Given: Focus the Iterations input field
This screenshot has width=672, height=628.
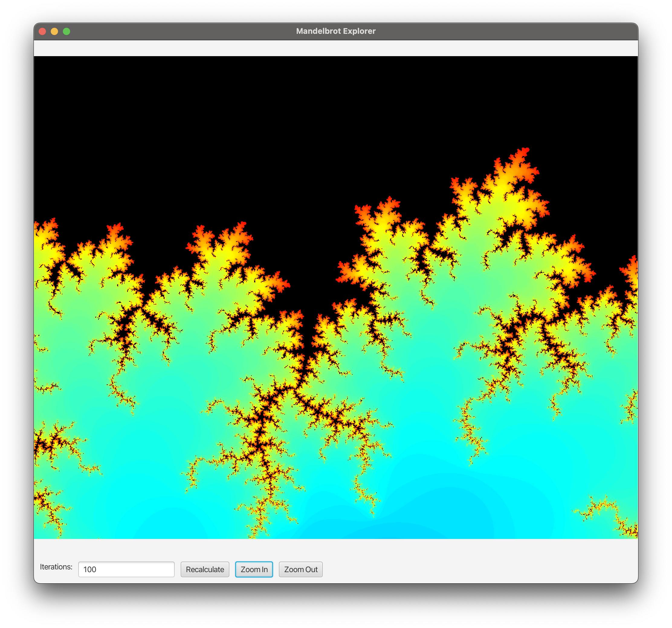Looking at the screenshot, I should (x=126, y=569).
